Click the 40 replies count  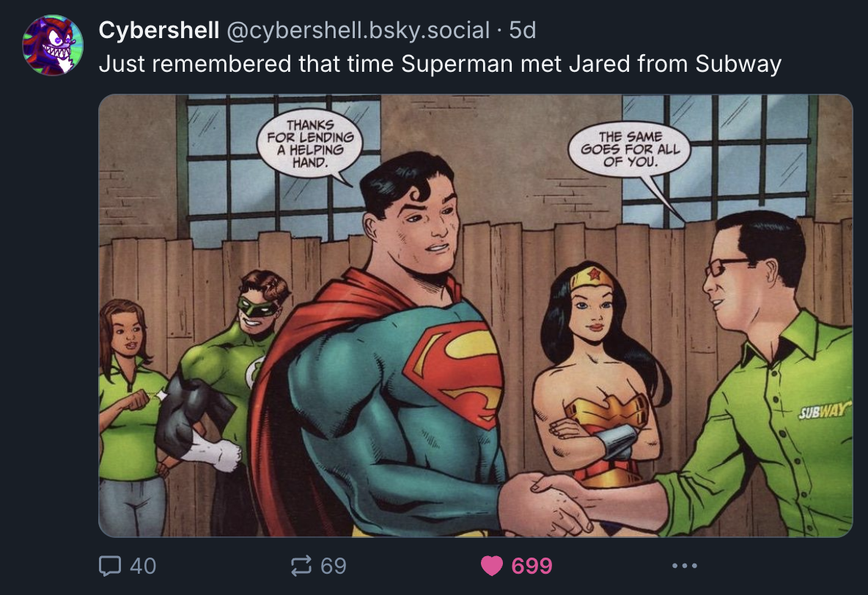click(x=143, y=566)
